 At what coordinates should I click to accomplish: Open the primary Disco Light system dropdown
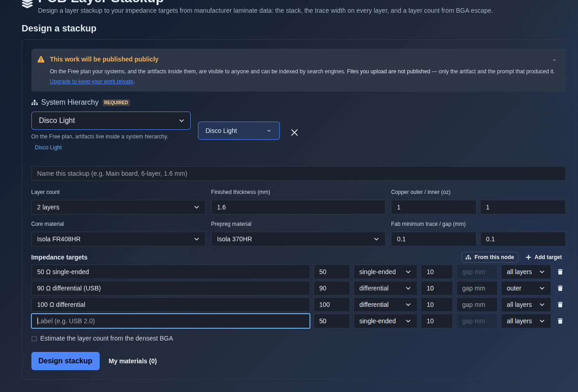tap(111, 121)
